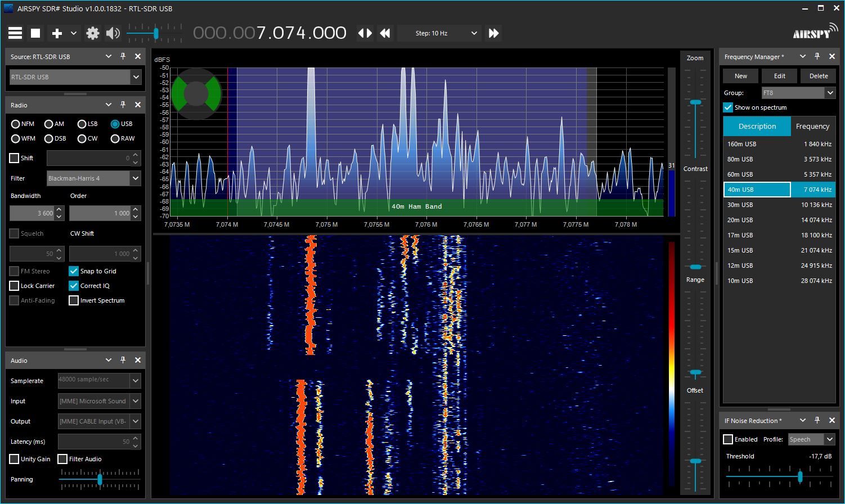Stop the radio with the stop button
The height and width of the screenshot is (504, 845).
[x=35, y=33]
